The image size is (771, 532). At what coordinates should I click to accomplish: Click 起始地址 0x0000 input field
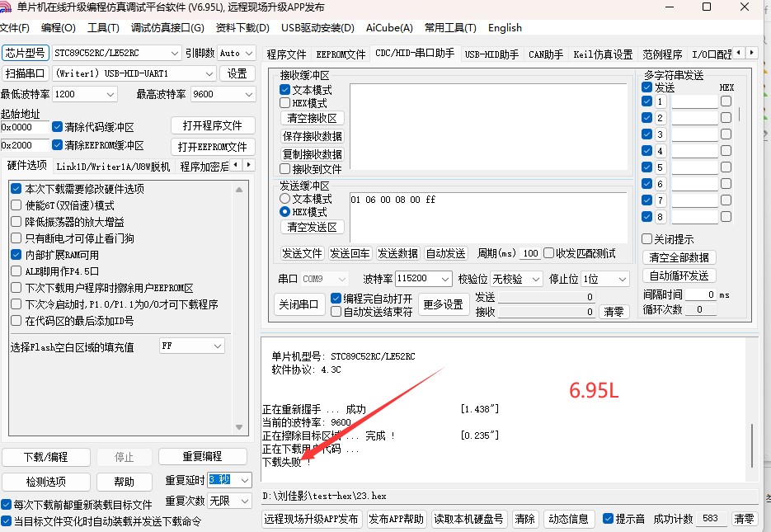(x=25, y=127)
